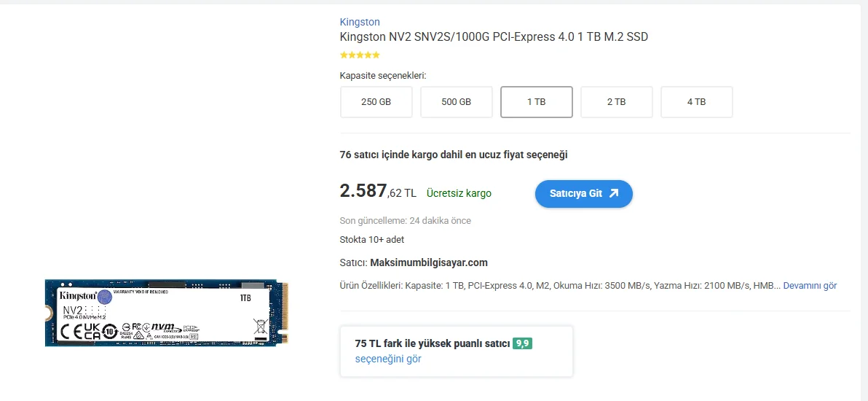Click the yellow five-star rating
This screenshot has height=401, width=868.
pyautogui.click(x=360, y=55)
